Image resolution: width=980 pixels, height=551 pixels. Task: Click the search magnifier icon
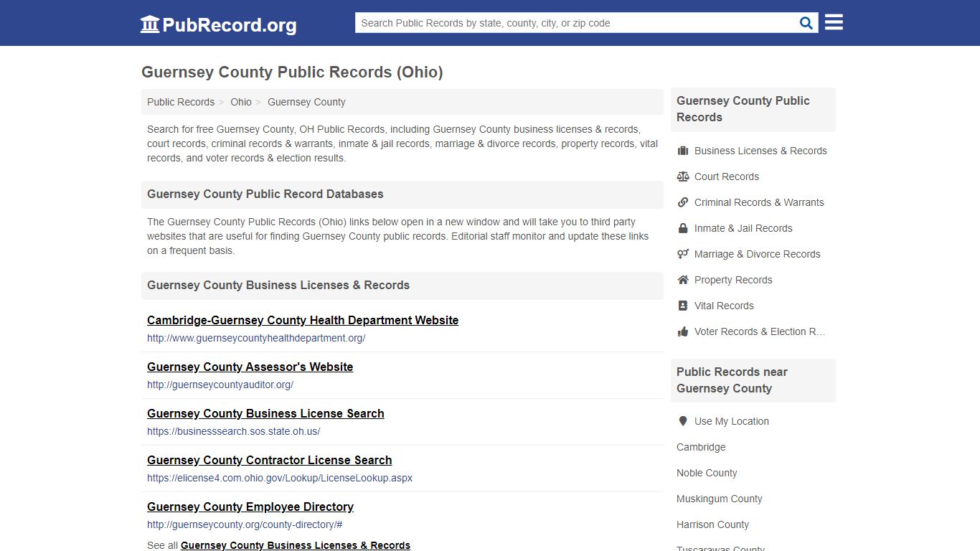tap(806, 23)
